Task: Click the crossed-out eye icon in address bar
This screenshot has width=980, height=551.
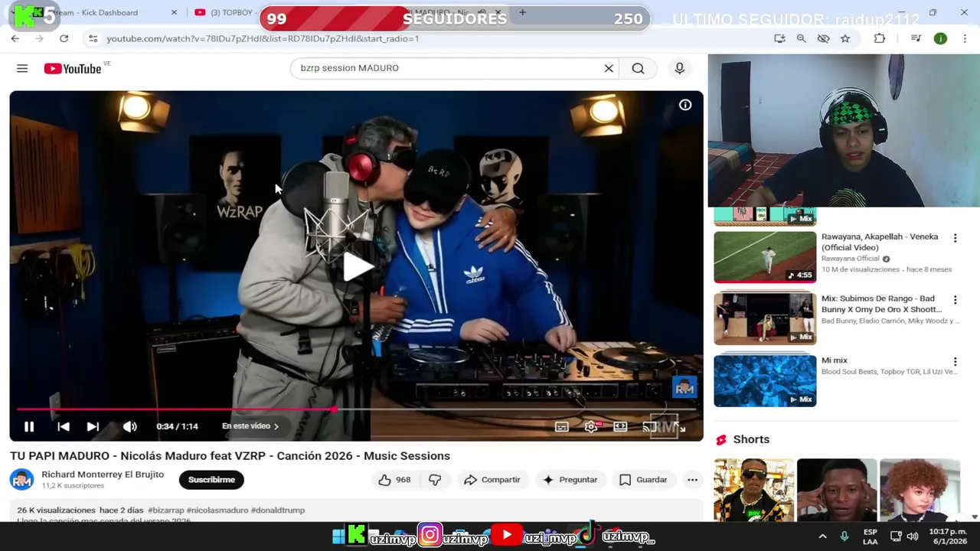Action: pos(823,38)
